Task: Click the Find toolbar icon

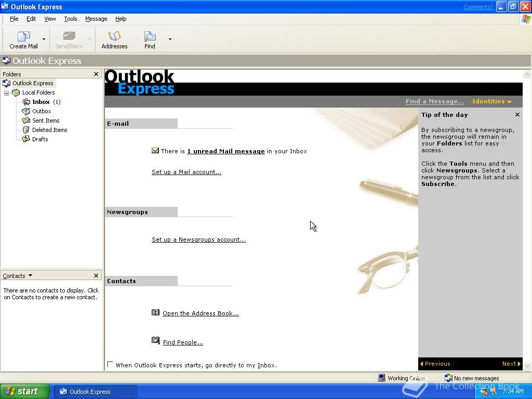Action: click(150, 36)
